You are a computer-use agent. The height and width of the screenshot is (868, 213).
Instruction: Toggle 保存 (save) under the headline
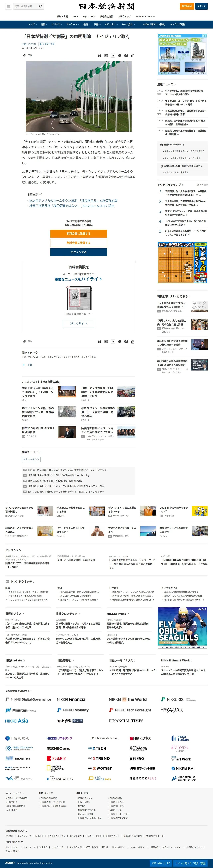click(27, 56)
